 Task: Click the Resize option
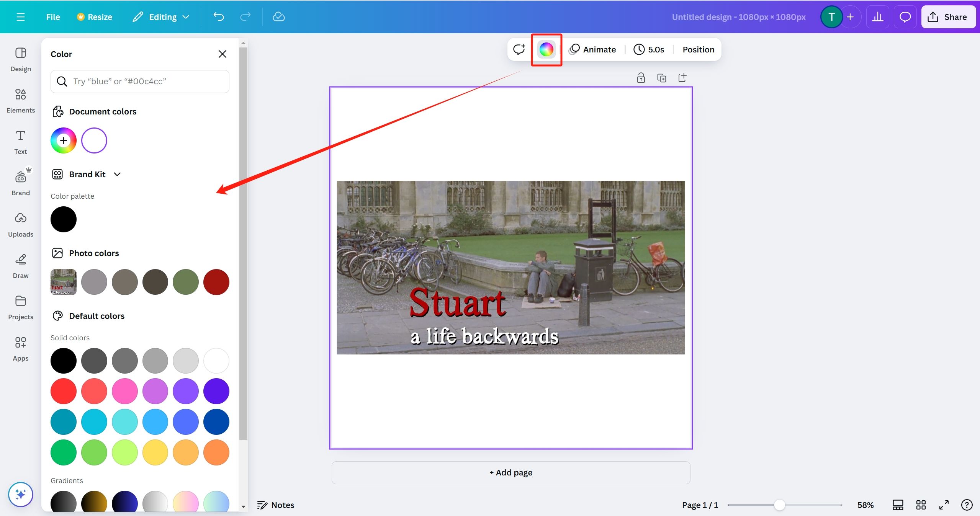[x=95, y=17]
